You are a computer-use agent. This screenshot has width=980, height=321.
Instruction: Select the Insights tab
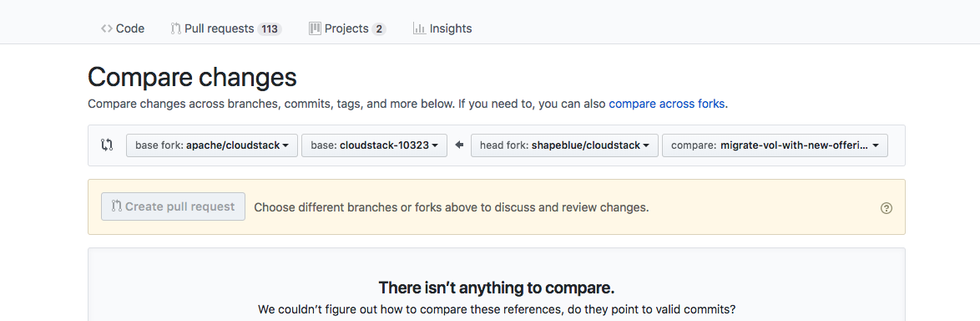coord(442,28)
